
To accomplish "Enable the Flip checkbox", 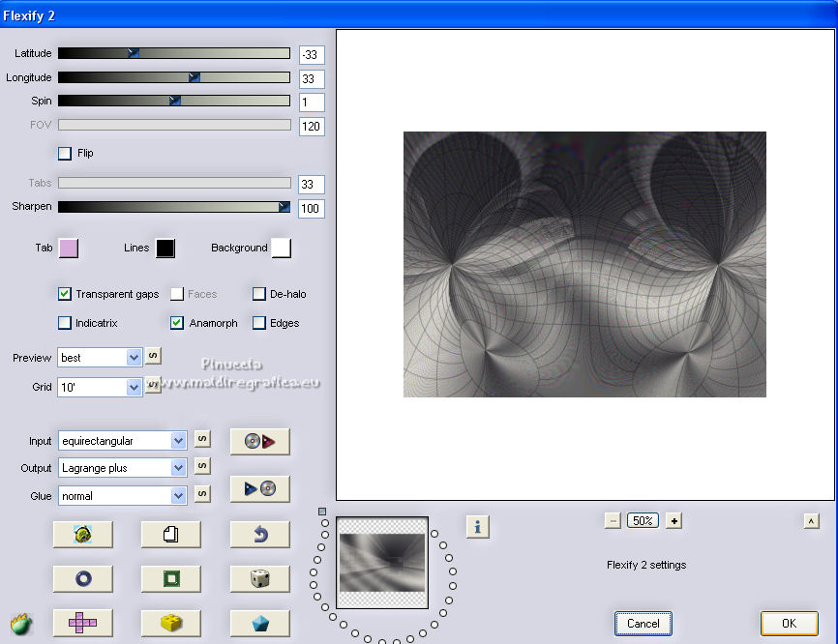I will [x=65, y=153].
